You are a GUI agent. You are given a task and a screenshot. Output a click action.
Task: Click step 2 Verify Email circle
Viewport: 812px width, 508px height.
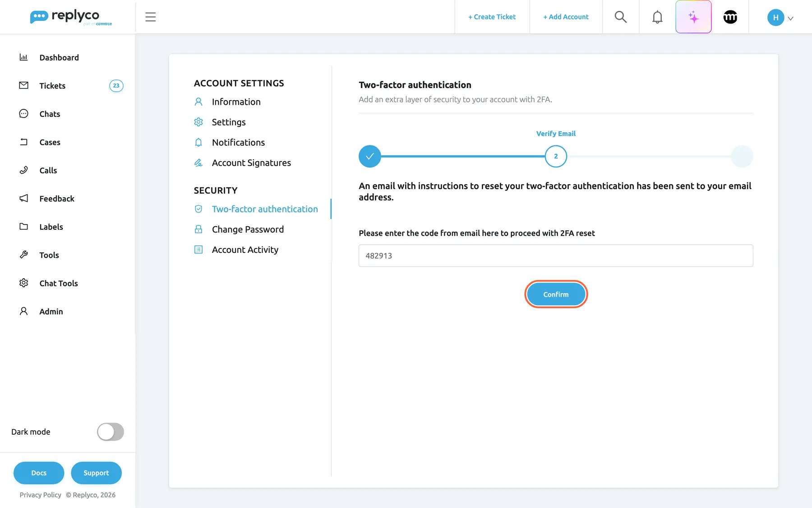coord(556,156)
